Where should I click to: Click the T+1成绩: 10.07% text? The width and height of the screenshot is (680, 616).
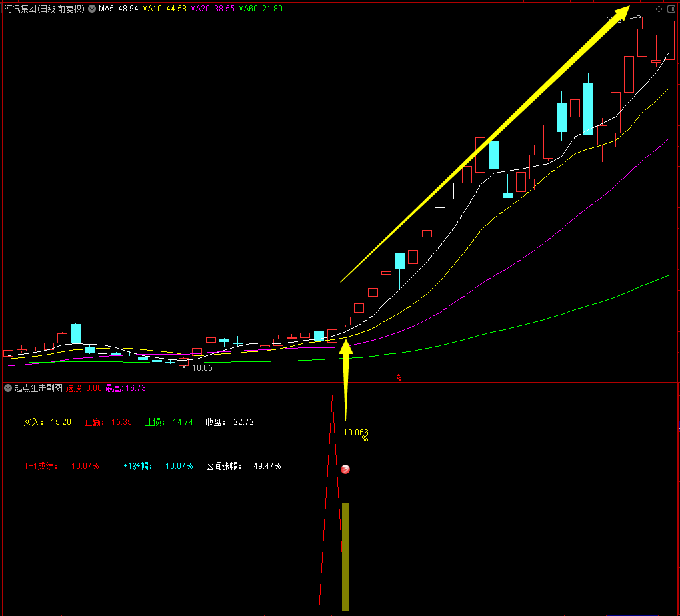pyautogui.click(x=61, y=466)
